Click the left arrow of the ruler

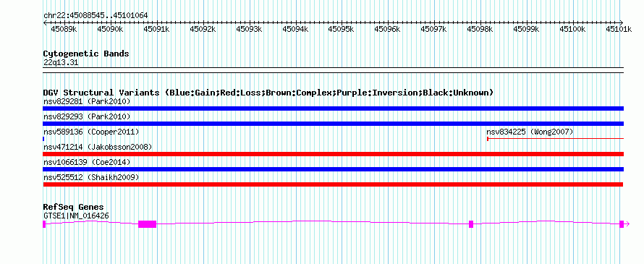(45, 22)
